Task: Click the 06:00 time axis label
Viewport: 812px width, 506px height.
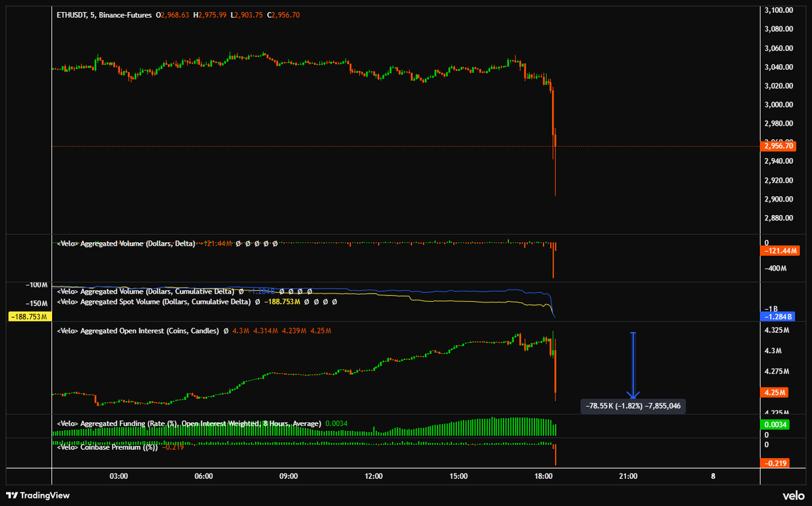Action: click(x=204, y=476)
